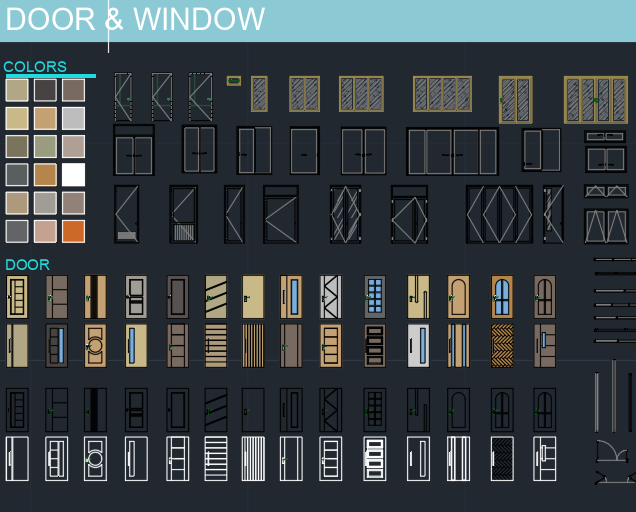636x512 pixels.
Task: Select the four-leaf folding door with diamonds
Action: (x=499, y=214)
